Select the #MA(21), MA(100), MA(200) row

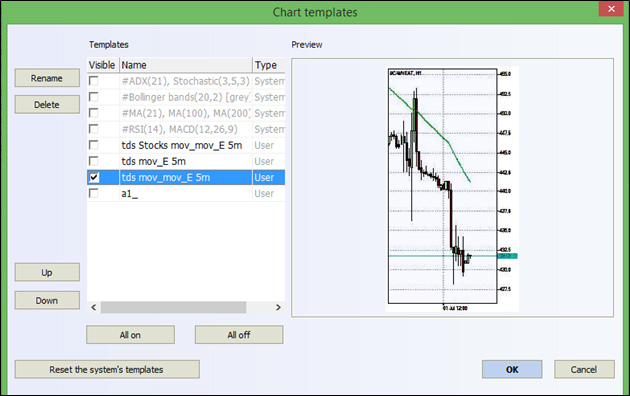click(x=186, y=113)
